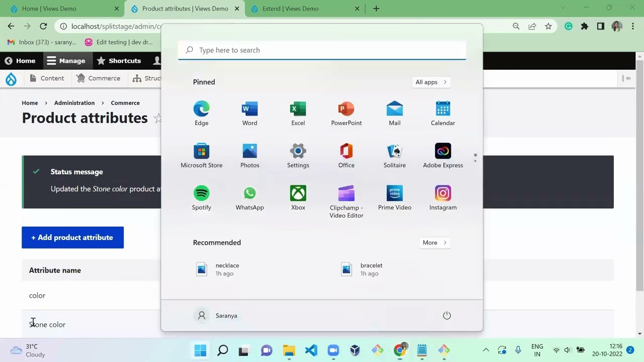Open the pinned Excel app
644x362 pixels.
pos(298,114)
